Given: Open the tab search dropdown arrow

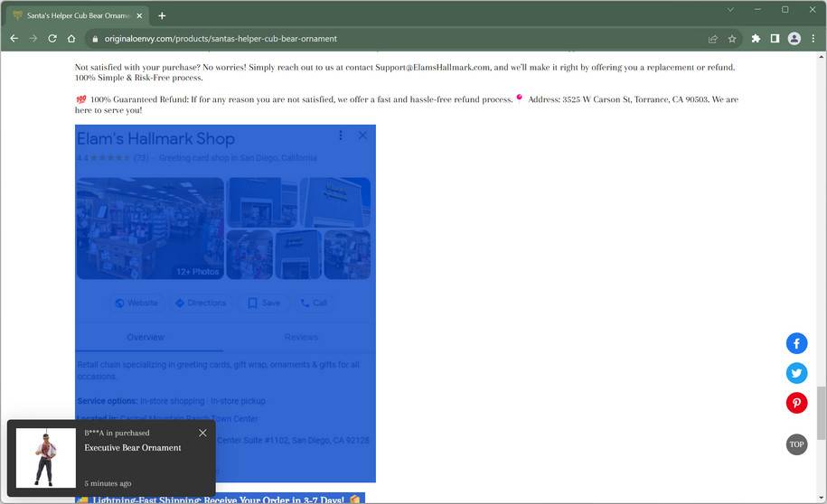Looking at the screenshot, I should click(x=730, y=10).
